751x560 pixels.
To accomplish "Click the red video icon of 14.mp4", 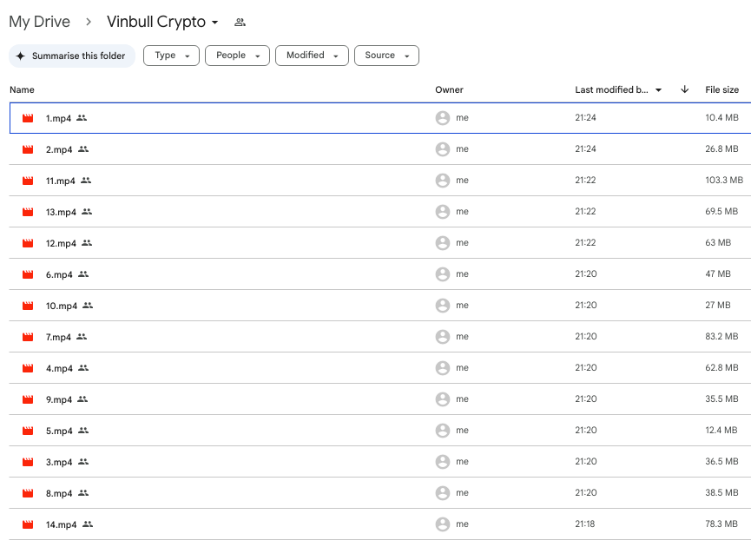I will 28,524.
